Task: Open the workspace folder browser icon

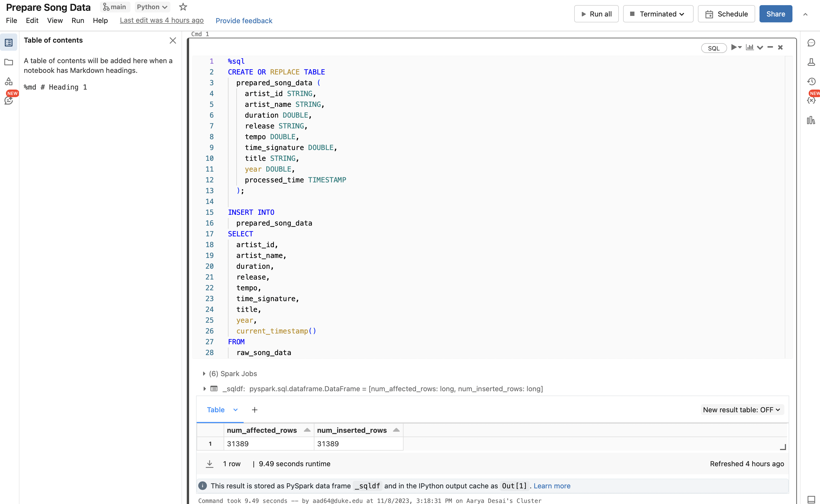Action: pos(9,62)
